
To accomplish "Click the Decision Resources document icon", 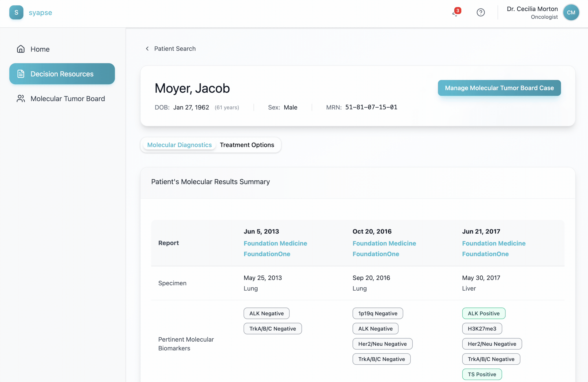I will (21, 74).
